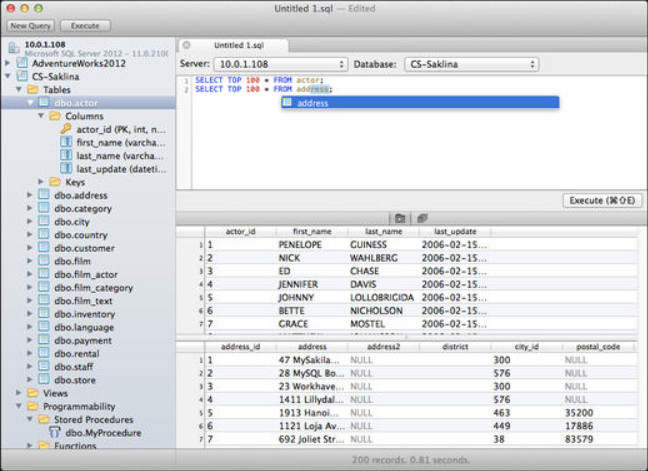This screenshot has height=471, width=648.
Task: Click the column icon beside last_update
Action: 66,169
